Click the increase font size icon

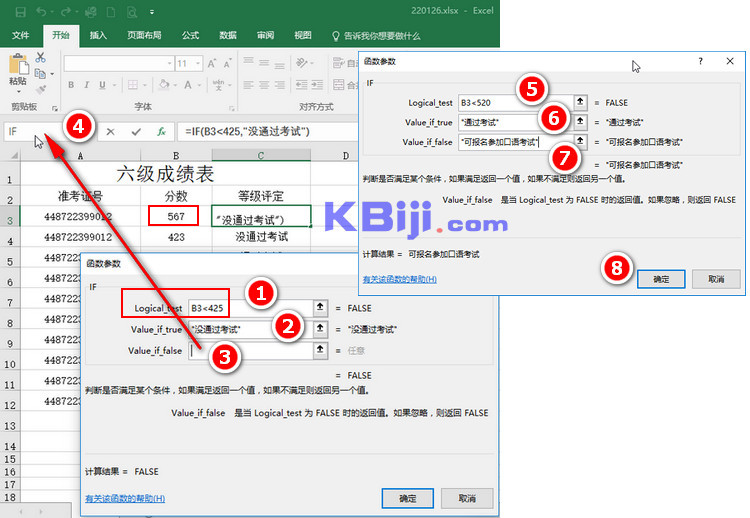click(x=211, y=63)
